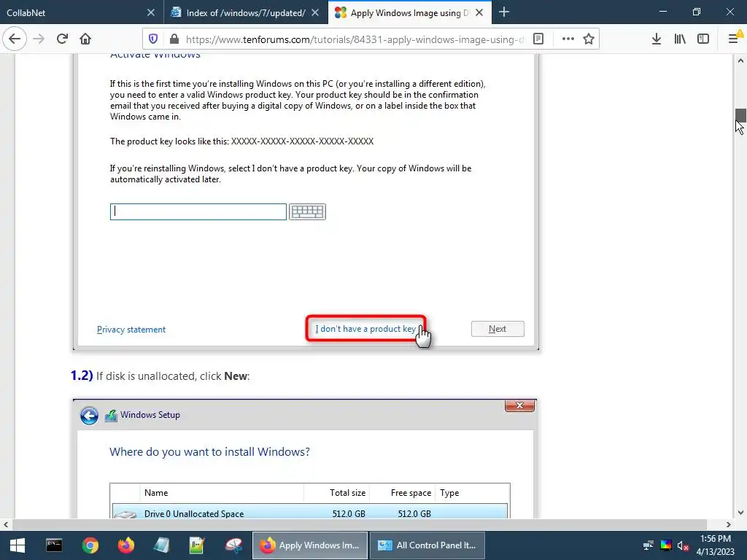
Task: Click the muted volume tray icon
Action: click(x=683, y=545)
